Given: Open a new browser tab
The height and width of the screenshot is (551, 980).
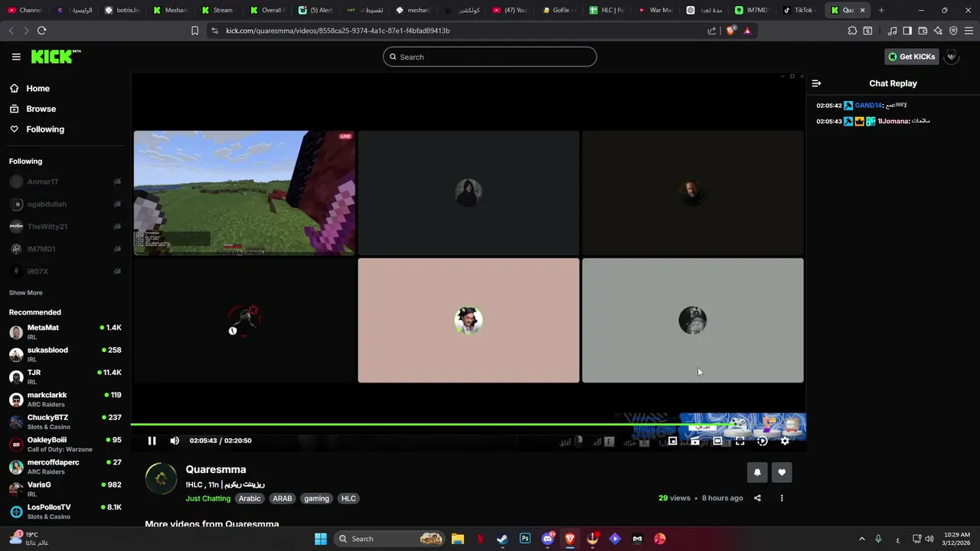Looking at the screenshot, I should [881, 10].
